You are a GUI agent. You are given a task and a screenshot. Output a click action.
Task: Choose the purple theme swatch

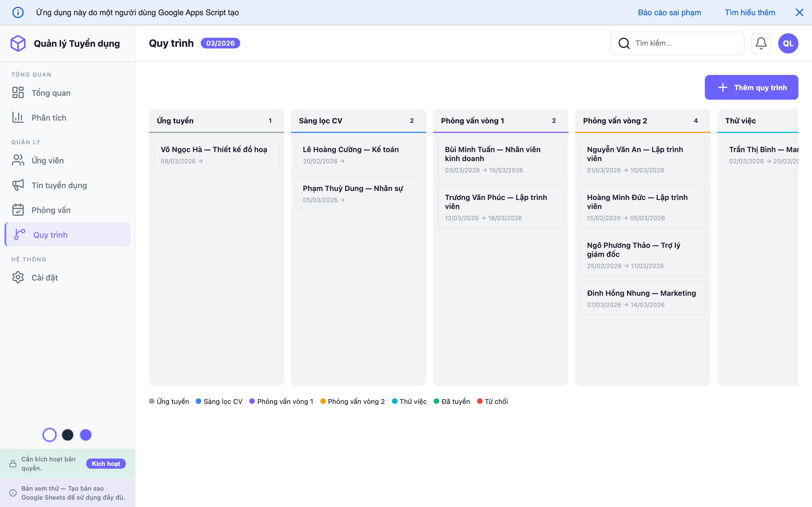[x=85, y=435]
